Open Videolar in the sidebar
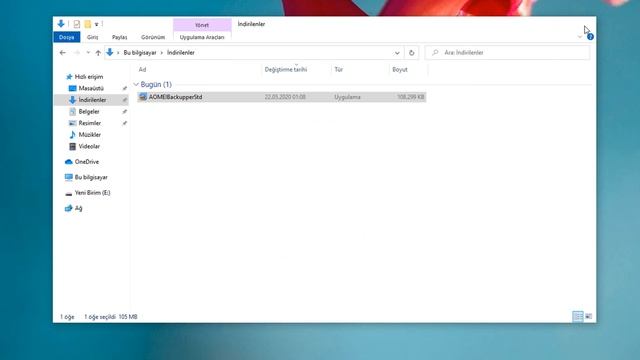The height and width of the screenshot is (360, 640). tap(89, 146)
